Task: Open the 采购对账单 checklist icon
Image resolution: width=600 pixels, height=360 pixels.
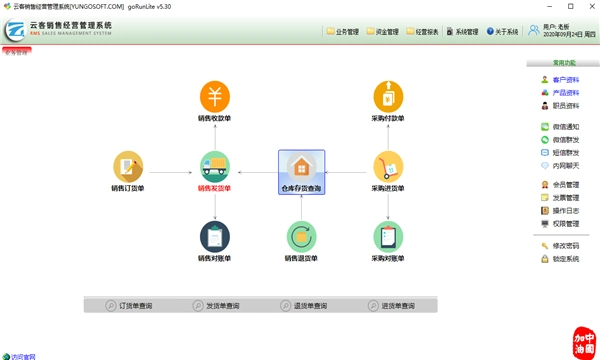Action: coord(388,237)
